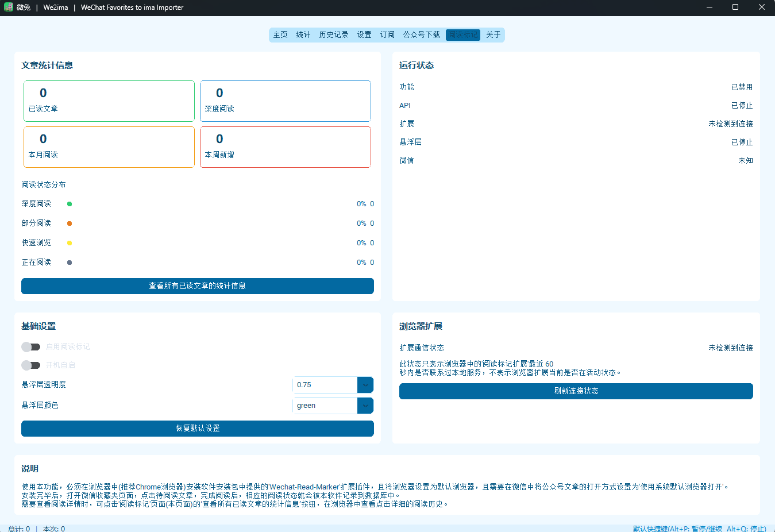Click the 部分阅读 label in 阅读状态分布
The image size is (775, 532).
36,223
